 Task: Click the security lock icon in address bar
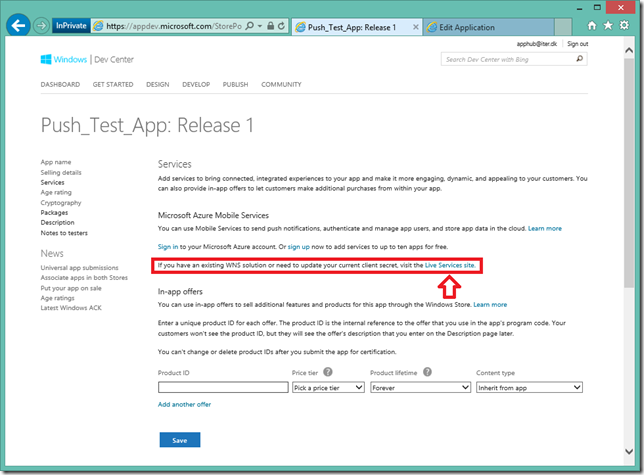click(270, 26)
